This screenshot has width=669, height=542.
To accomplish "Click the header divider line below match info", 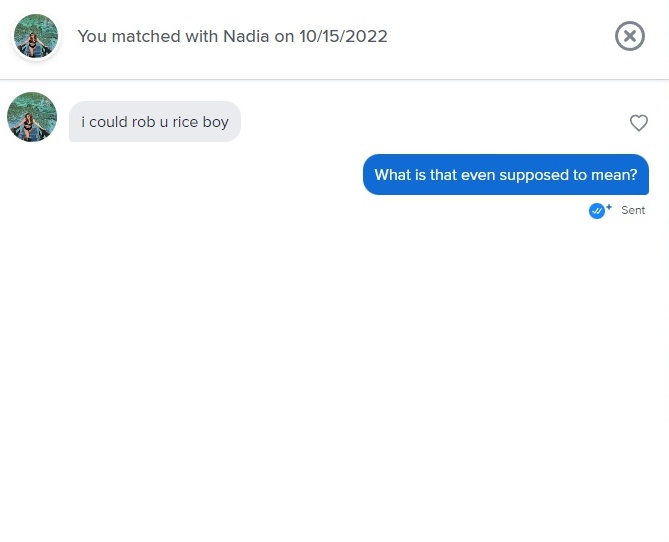I will click(334, 79).
